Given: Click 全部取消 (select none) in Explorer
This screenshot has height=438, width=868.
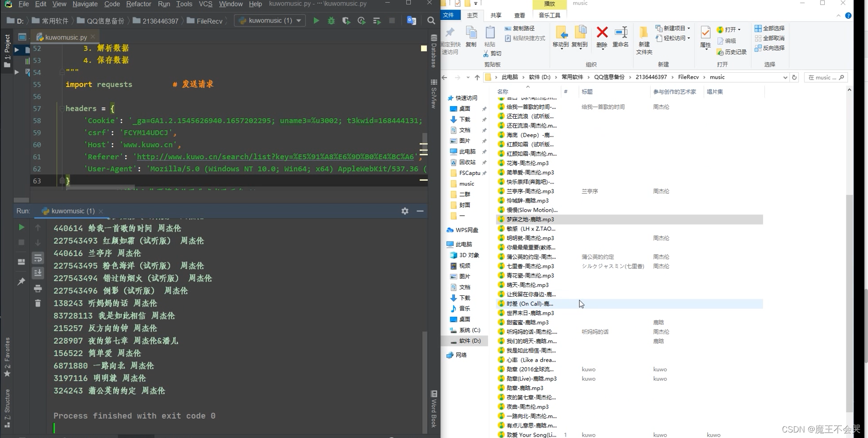Looking at the screenshot, I should click(x=769, y=38).
